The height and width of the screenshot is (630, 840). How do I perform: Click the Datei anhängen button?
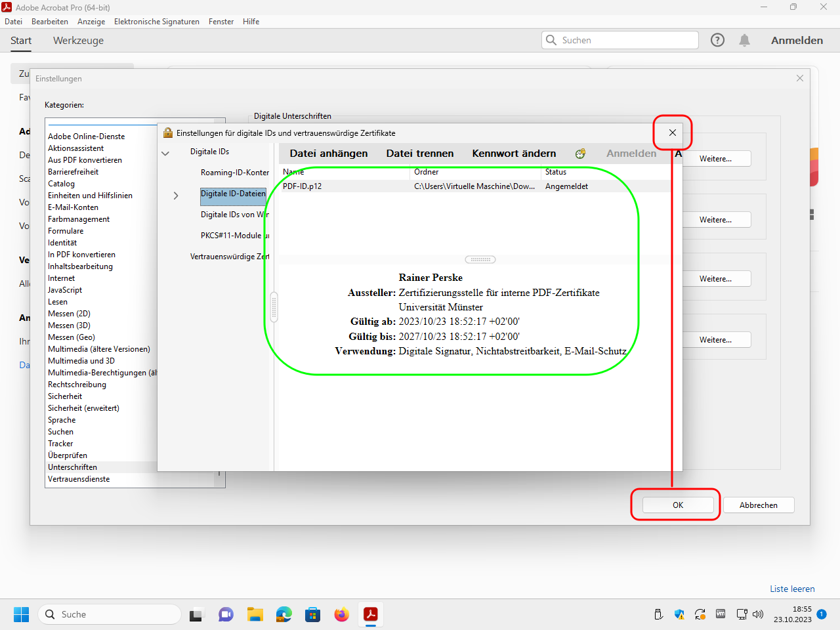coord(329,154)
